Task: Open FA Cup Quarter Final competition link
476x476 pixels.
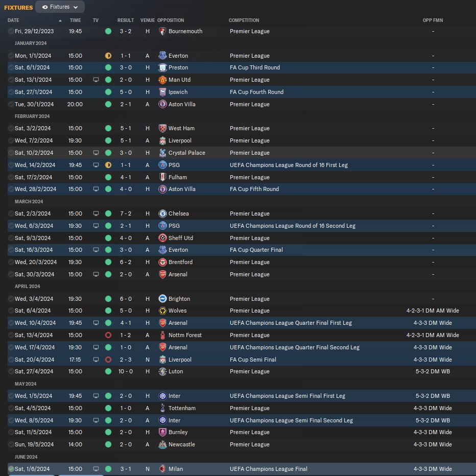Action: [x=256, y=250]
